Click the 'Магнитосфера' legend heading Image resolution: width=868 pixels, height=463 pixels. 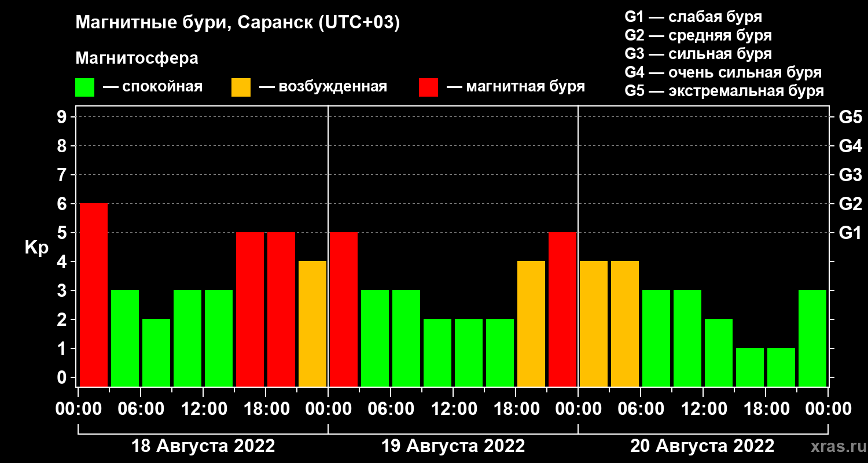click(x=137, y=58)
